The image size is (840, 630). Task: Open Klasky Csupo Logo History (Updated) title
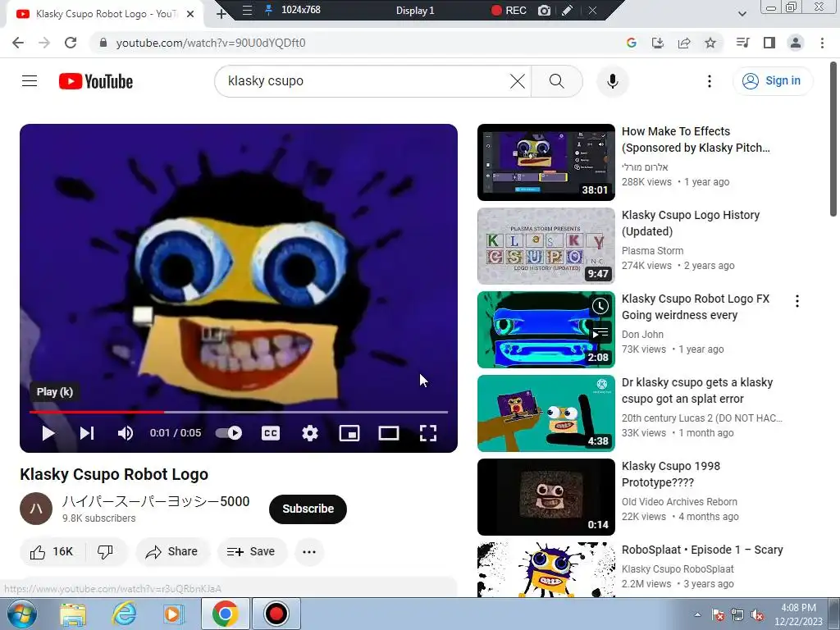click(x=691, y=223)
